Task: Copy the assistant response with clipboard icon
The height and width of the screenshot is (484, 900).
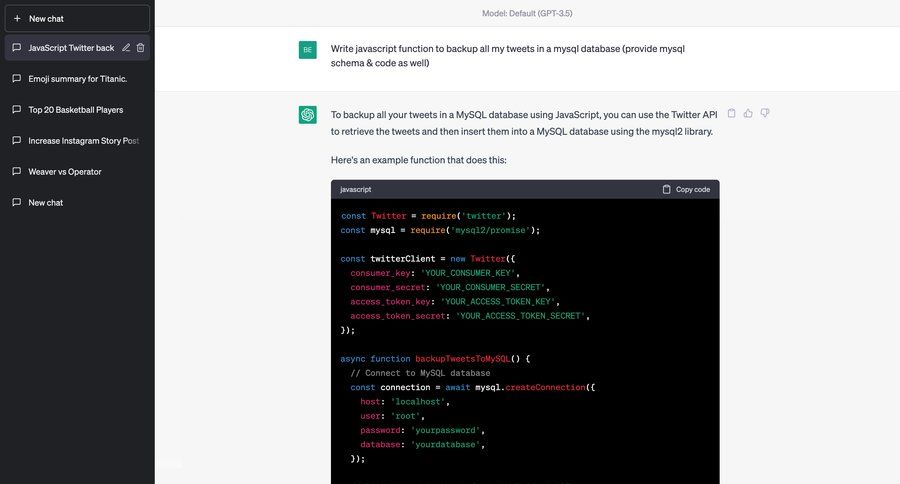Action: 731,113
